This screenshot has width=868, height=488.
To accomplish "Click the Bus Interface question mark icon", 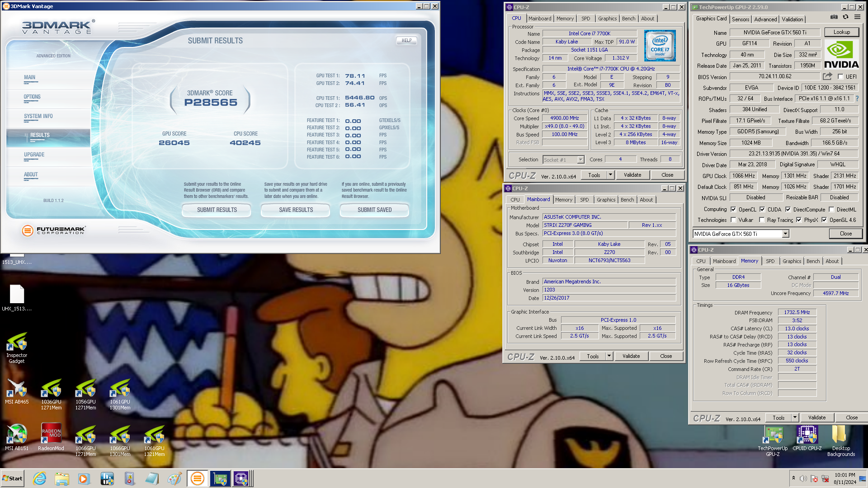I will [x=857, y=99].
